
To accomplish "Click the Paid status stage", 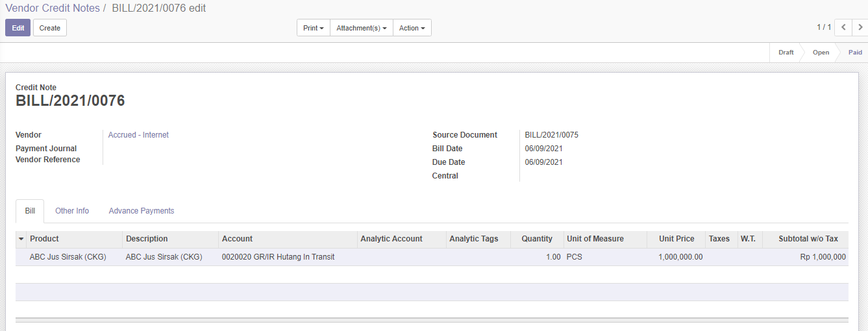I will point(854,53).
